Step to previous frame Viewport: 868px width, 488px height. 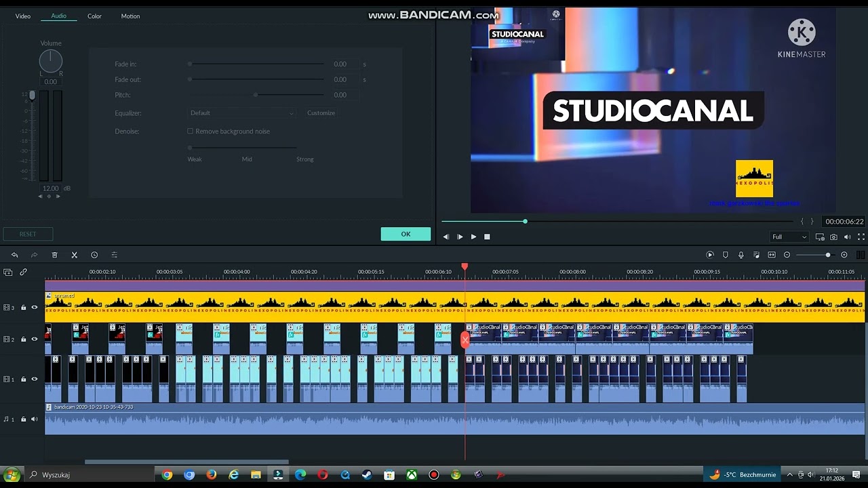tap(446, 237)
